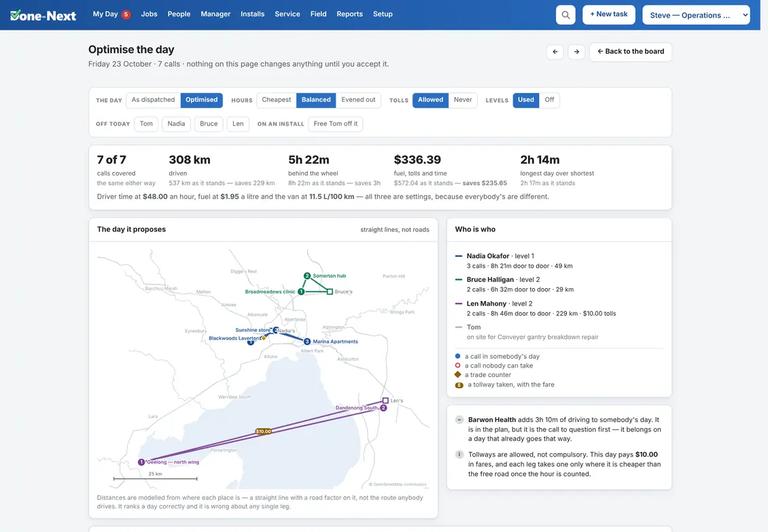768x532 pixels.
Task: Open the Manager menu
Action: 215,14
